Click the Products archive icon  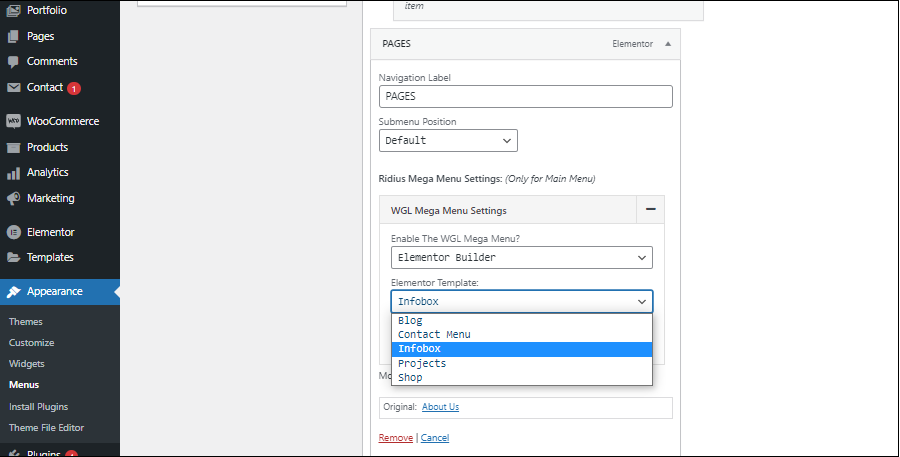13,147
